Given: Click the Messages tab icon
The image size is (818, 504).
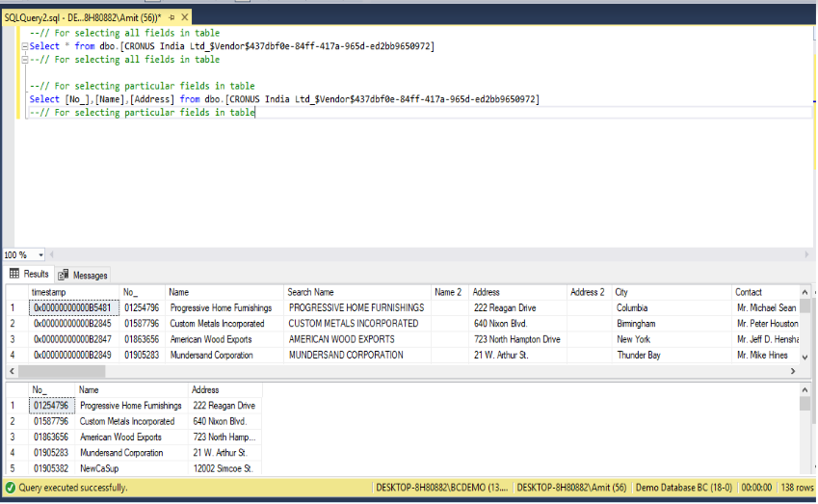Looking at the screenshot, I should 64,275.
